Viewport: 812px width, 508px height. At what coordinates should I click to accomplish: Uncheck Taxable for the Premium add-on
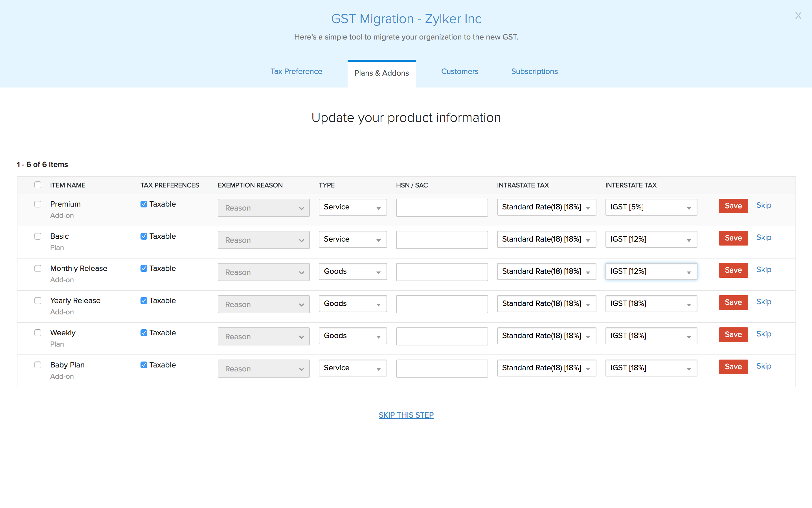(x=144, y=203)
